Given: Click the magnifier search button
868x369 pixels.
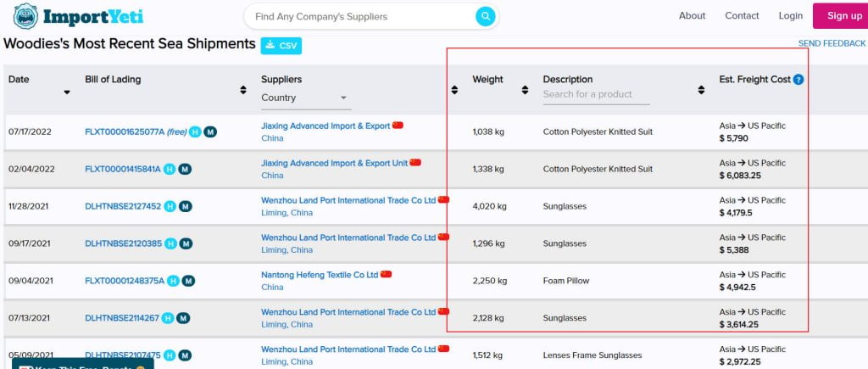Looking at the screenshot, I should tap(485, 16).
